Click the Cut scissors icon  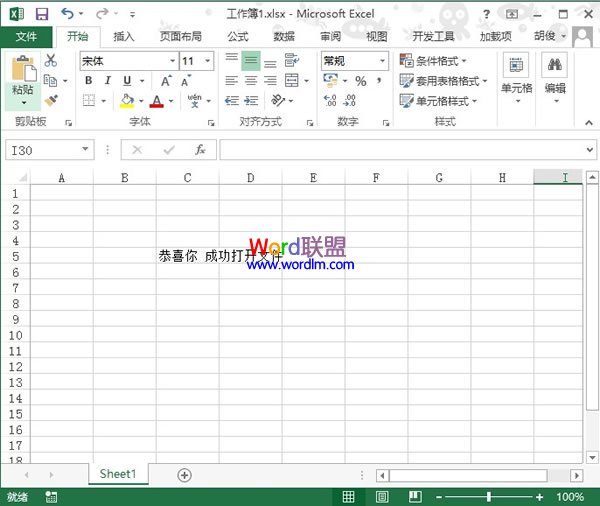[51, 60]
